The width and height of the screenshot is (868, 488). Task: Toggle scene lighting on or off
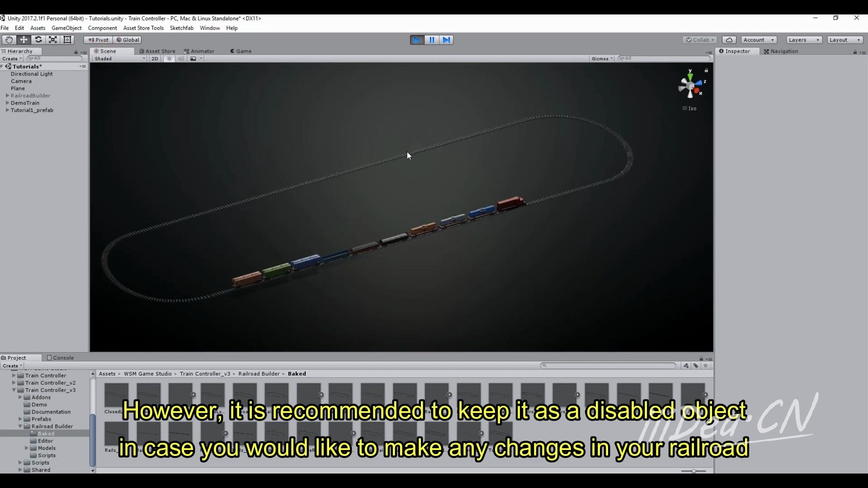(169, 59)
